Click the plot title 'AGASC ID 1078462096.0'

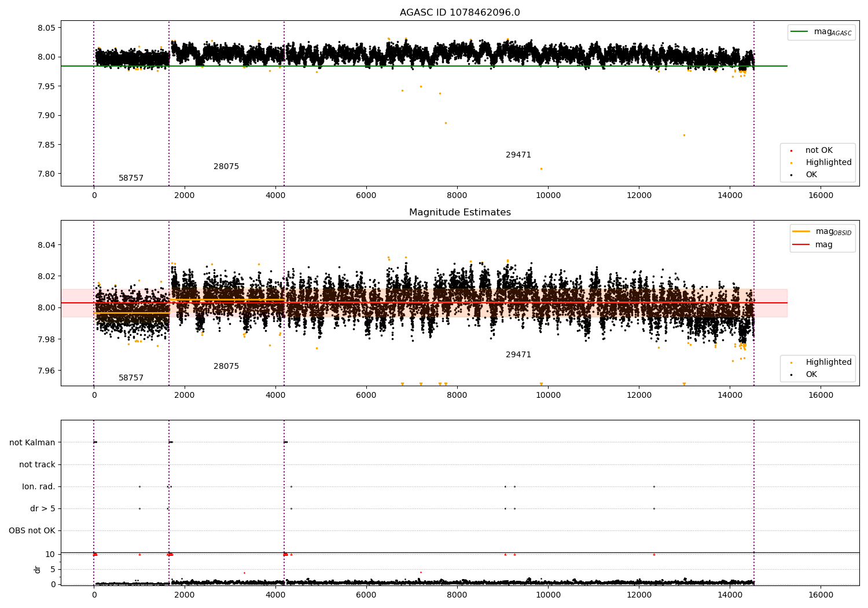point(459,13)
